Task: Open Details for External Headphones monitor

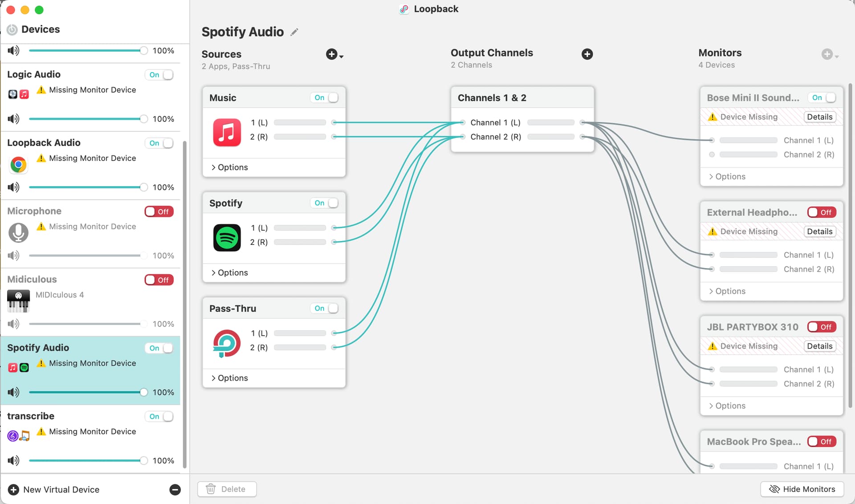Action: coord(819,232)
